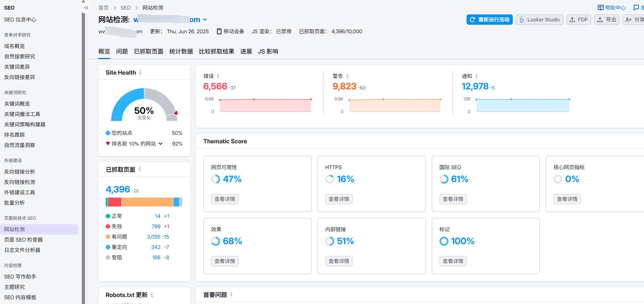The width and height of the screenshot is (644, 304).
Task: Open the 比较抓取结果 tab
Action: point(217,51)
